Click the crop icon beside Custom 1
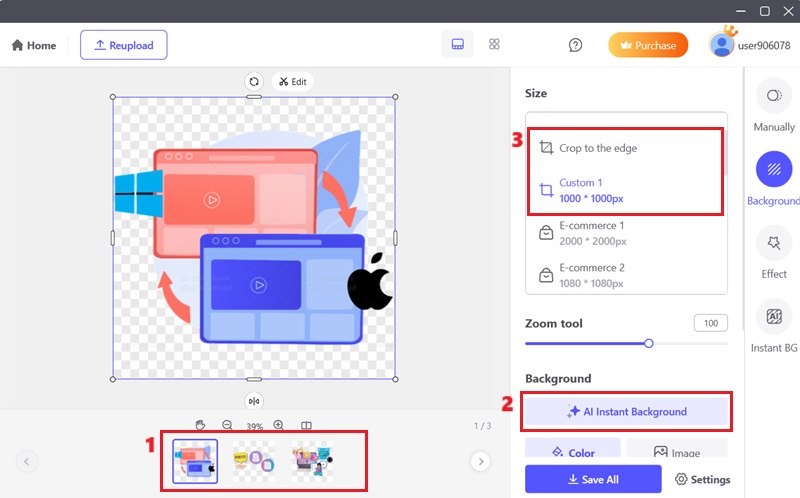 (546, 190)
